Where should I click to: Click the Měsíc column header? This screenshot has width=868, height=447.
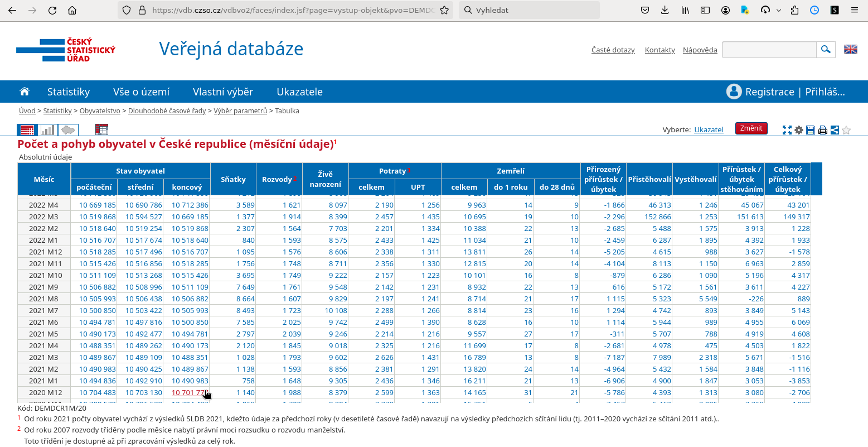[x=44, y=179]
